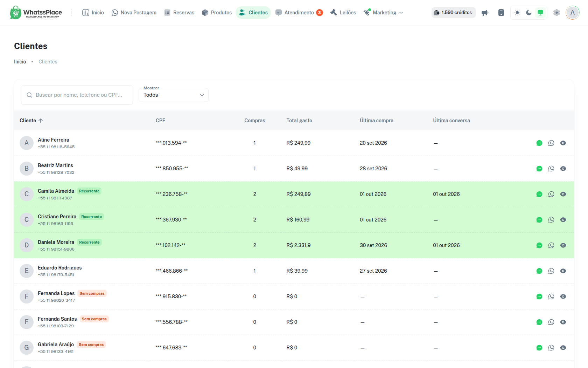
Task: Open WhatsApp icon for Fernanda Lopes
Action: point(551,297)
